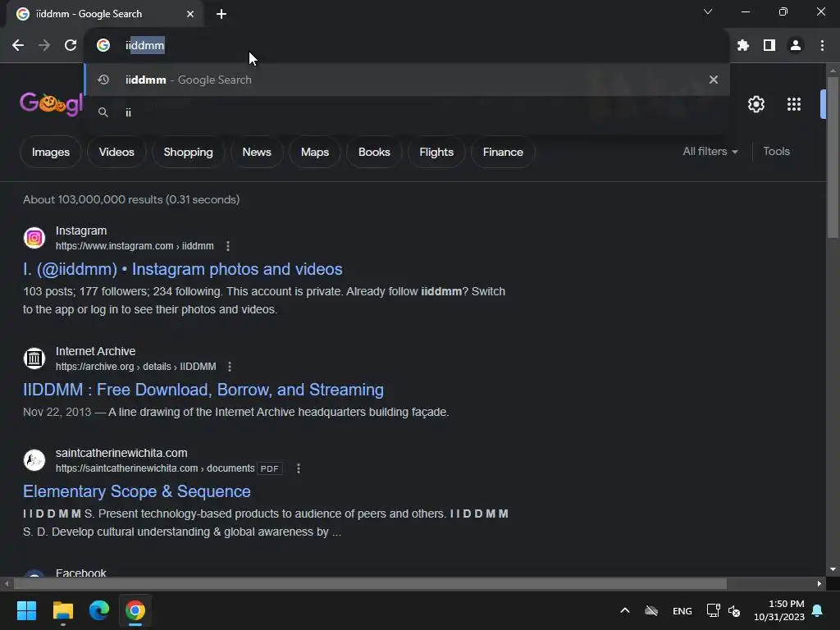Open the Extensions puzzle icon

tap(742, 46)
